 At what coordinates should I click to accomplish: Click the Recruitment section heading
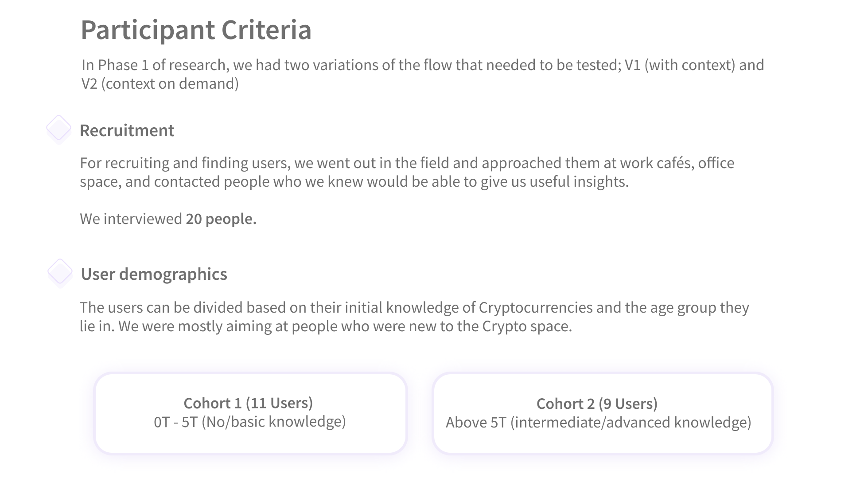(x=127, y=130)
